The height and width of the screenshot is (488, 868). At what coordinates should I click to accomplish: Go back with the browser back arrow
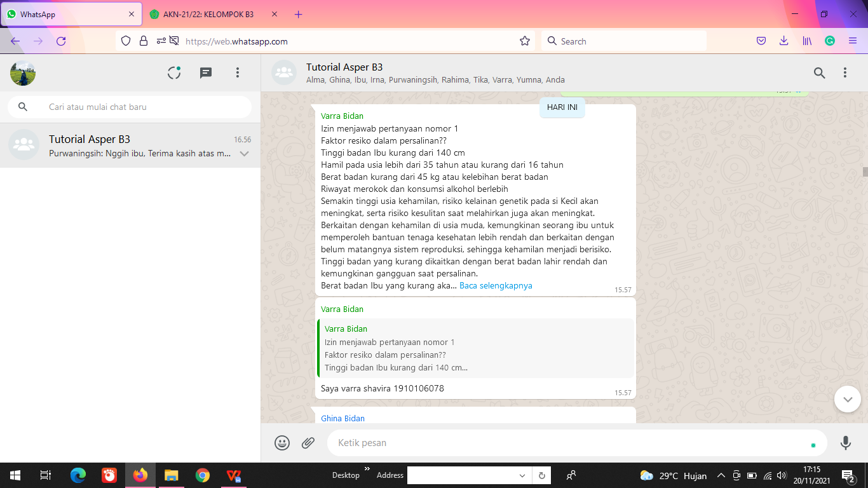coord(15,41)
